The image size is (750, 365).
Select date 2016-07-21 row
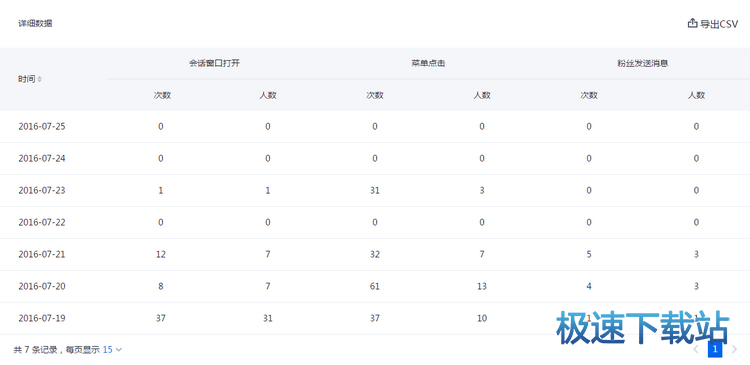tap(375, 254)
